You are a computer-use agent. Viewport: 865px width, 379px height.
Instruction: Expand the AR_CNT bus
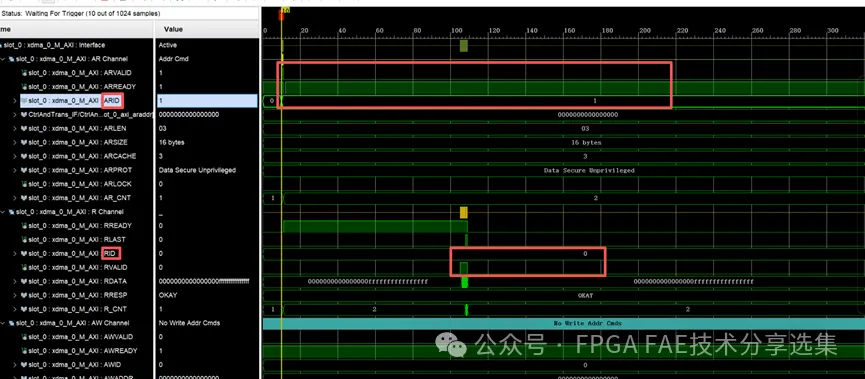[15, 197]
